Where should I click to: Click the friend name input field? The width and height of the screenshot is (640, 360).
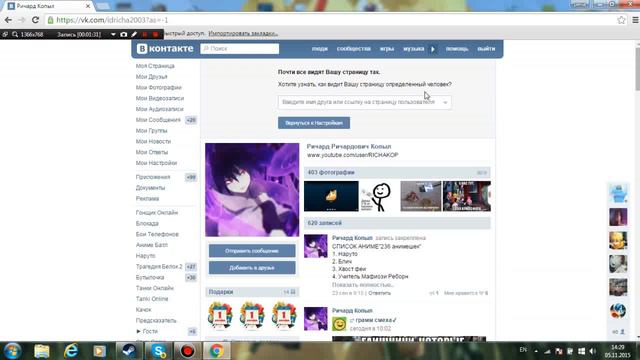click(365, 102)
